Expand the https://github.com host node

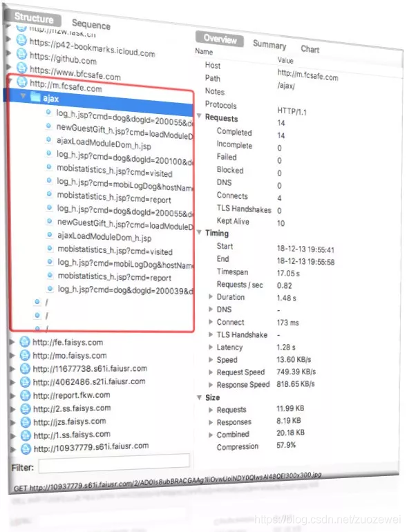(x=9, y=53)
